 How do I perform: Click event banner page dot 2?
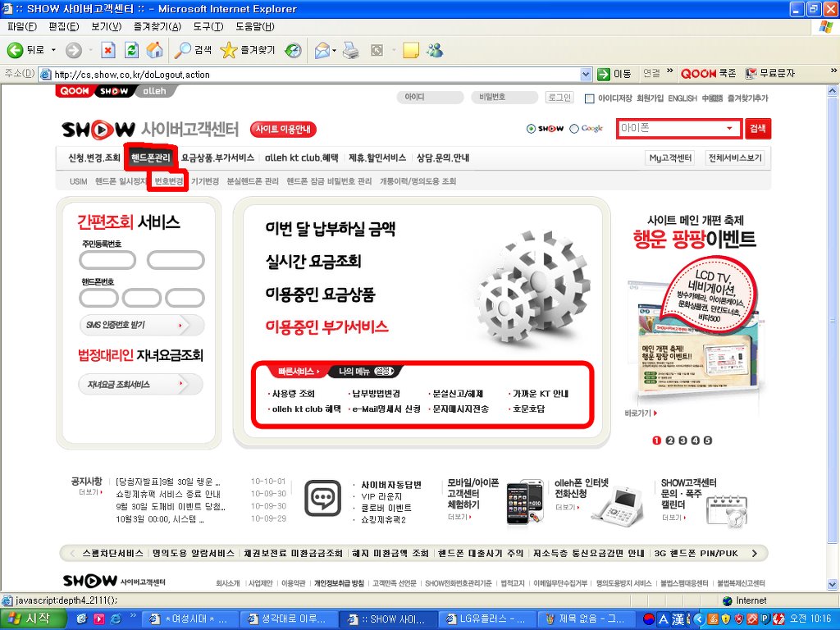[x=669, y=441]
